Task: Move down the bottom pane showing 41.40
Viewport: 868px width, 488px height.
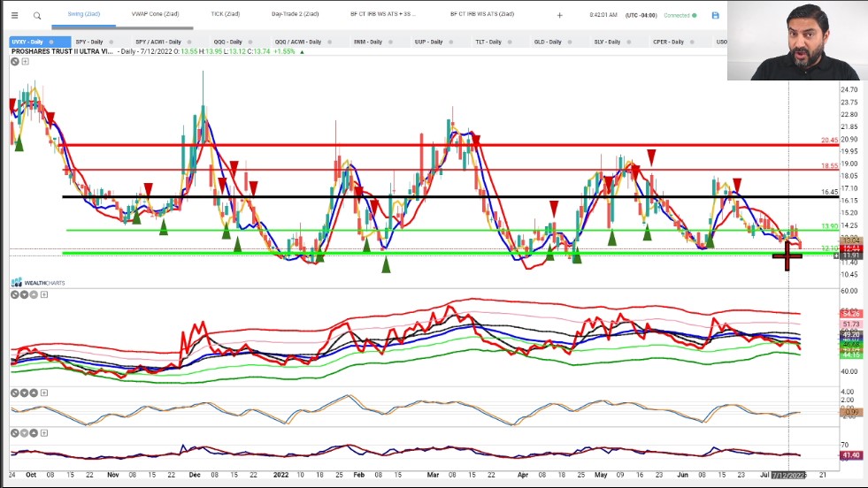Action: (25, 433)
